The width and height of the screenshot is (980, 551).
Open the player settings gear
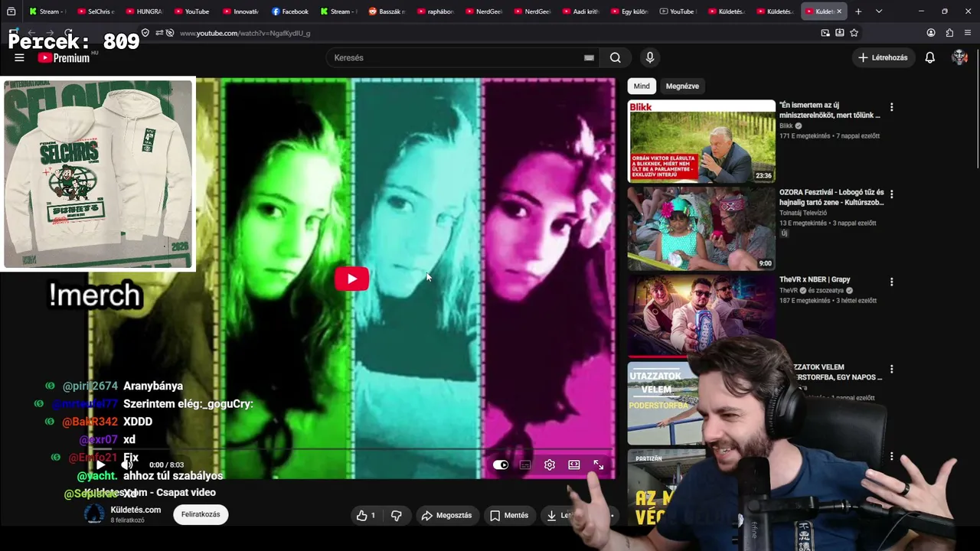550,465
